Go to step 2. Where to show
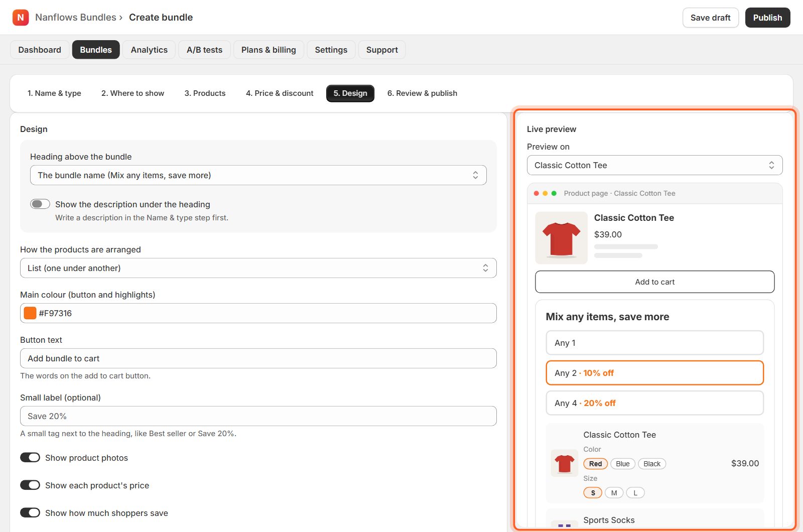Screen dimensions: 803x532 pos(133,93)
